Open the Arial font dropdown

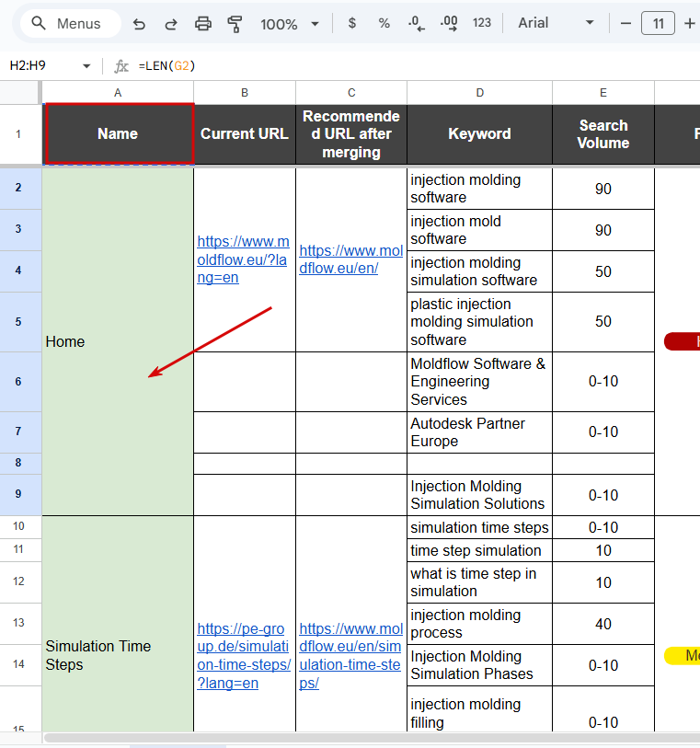point(556,23)
